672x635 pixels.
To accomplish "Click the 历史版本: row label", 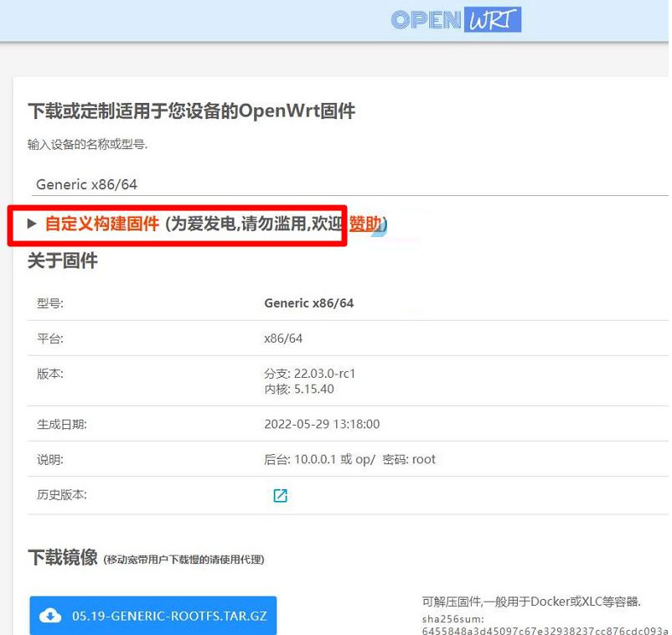I will tap(62, 494).
